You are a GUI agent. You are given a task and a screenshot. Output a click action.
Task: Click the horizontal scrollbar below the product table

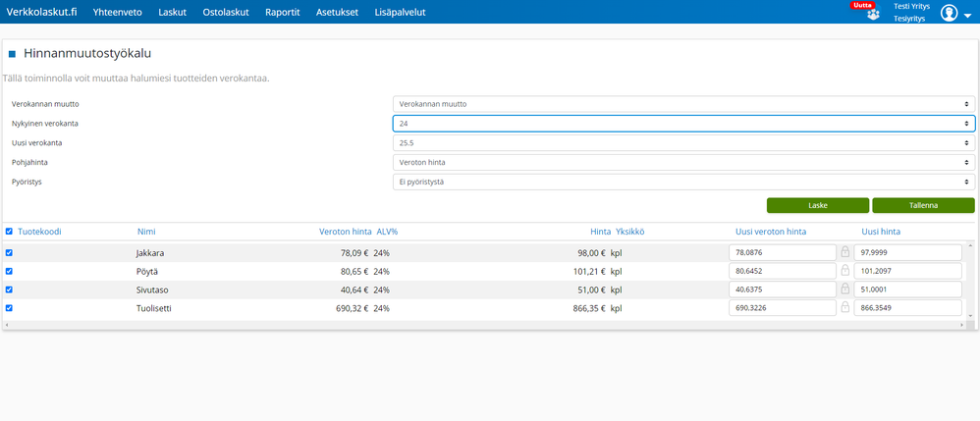point(484,326)
